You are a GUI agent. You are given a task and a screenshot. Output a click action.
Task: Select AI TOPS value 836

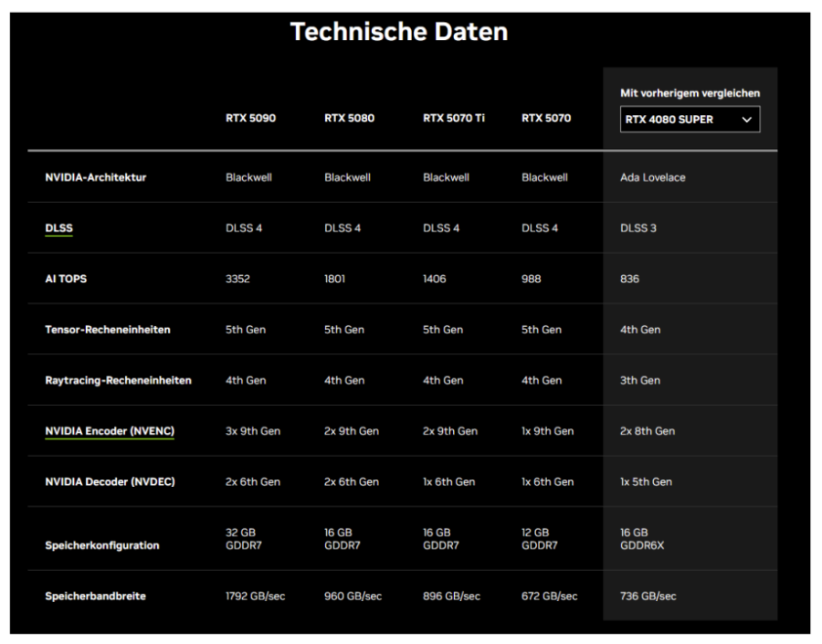629,279
